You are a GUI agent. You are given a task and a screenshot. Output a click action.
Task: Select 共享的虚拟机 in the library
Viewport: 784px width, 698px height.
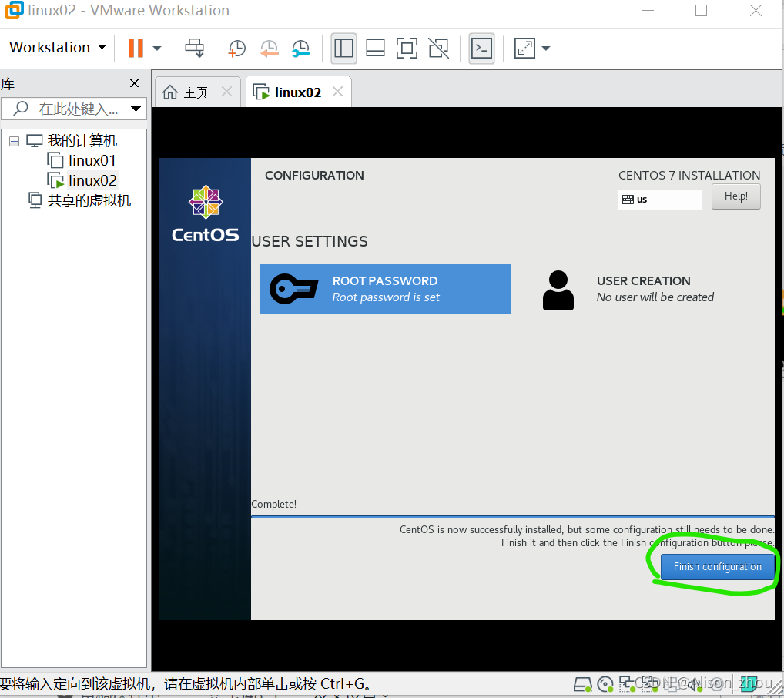point(89,200)
